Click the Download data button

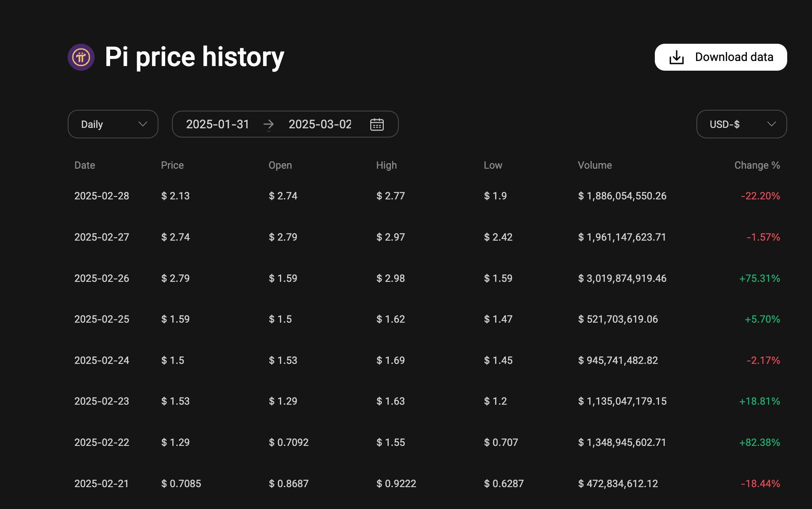point(720,57)
